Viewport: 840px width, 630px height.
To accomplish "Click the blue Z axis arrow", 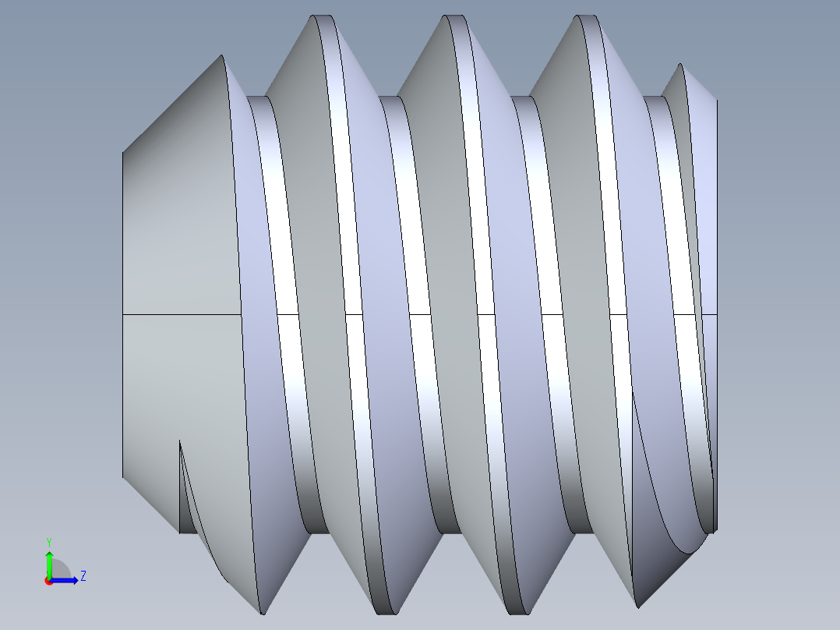I will [x=65, y=580].
